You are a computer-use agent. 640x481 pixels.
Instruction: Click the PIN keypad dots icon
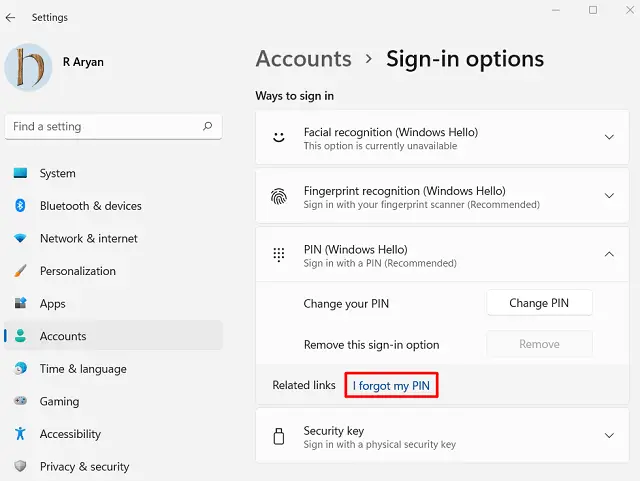tap(279, 254)
